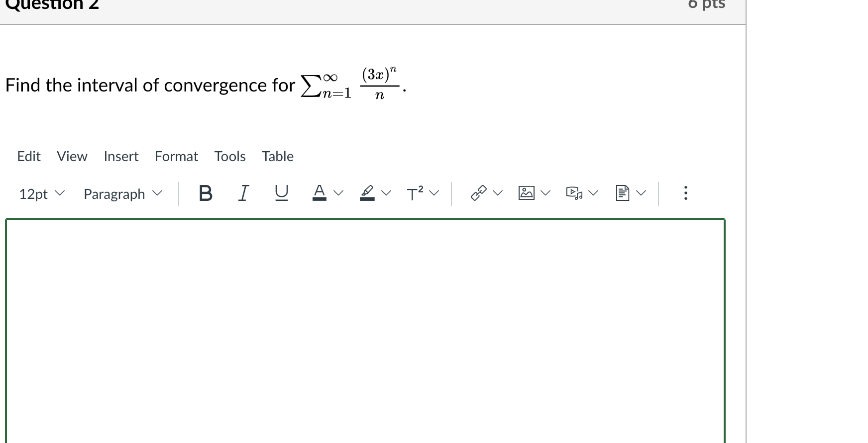Open the Insert menu
Image resolution: width=868 pixels, height=443 pixels.
tap(121, 156)
